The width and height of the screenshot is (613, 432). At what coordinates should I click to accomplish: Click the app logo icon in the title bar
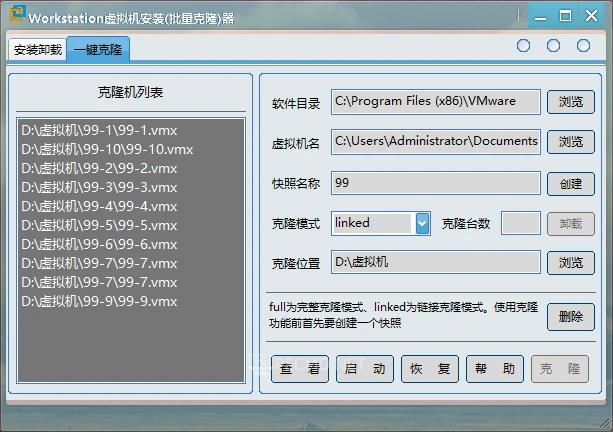pyautogui.click(x=17, y=14)
